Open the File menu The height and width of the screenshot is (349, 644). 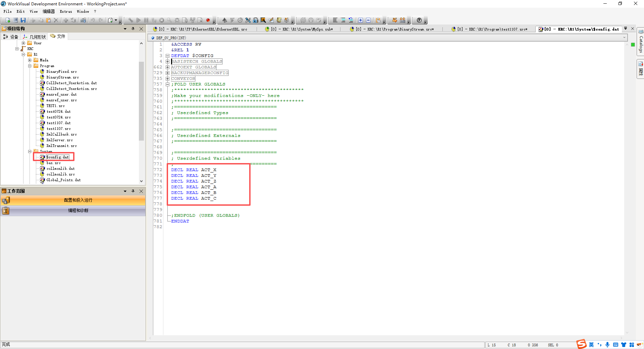tap(8, 11)
